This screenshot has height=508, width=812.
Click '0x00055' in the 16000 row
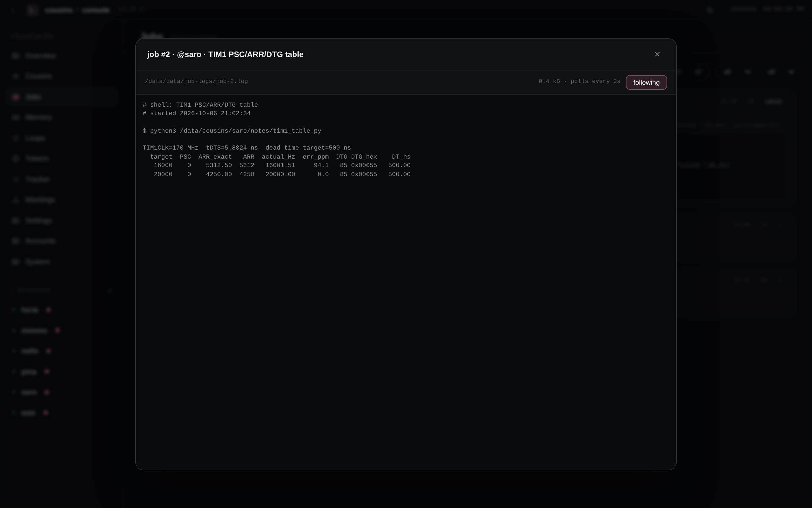pyautogui.click(x=364, y=165)
